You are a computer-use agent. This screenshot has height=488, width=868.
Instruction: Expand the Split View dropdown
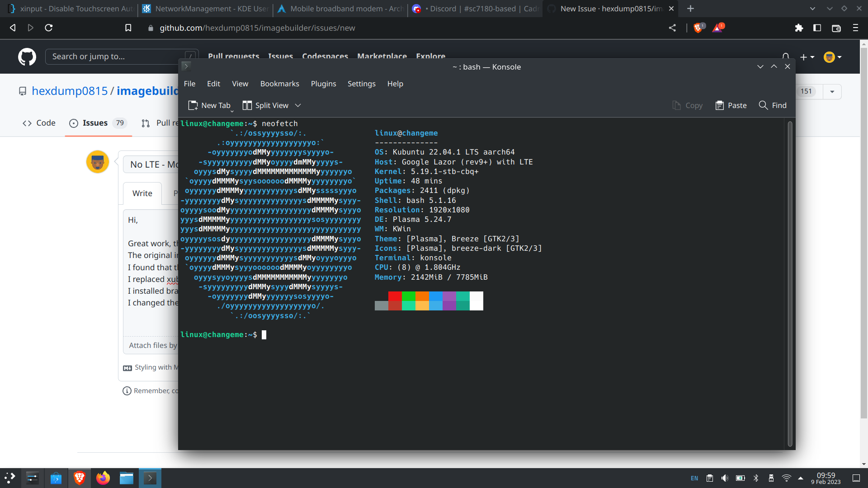[298, 105]
